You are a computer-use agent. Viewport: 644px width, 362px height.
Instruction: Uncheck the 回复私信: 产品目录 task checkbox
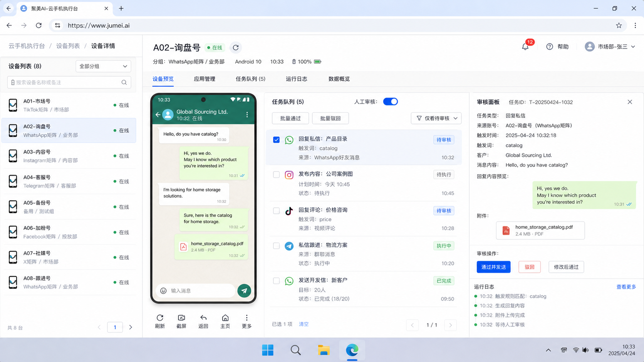276,140
